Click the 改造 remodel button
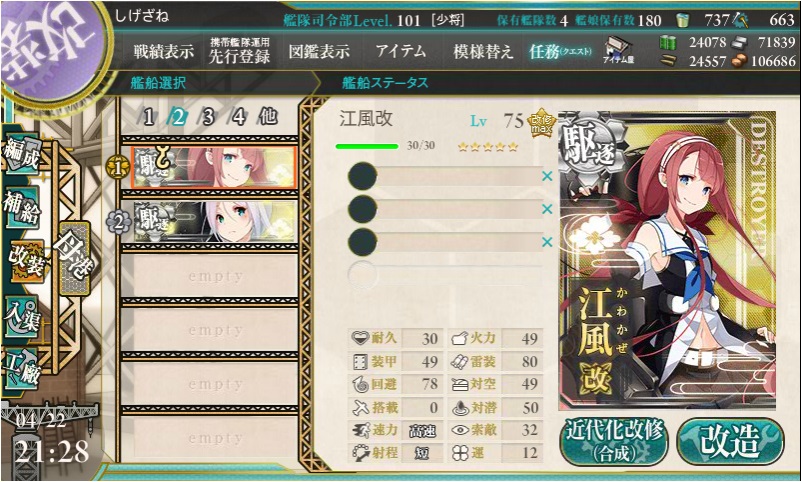The image size is (802, 482). pos(730,442)
